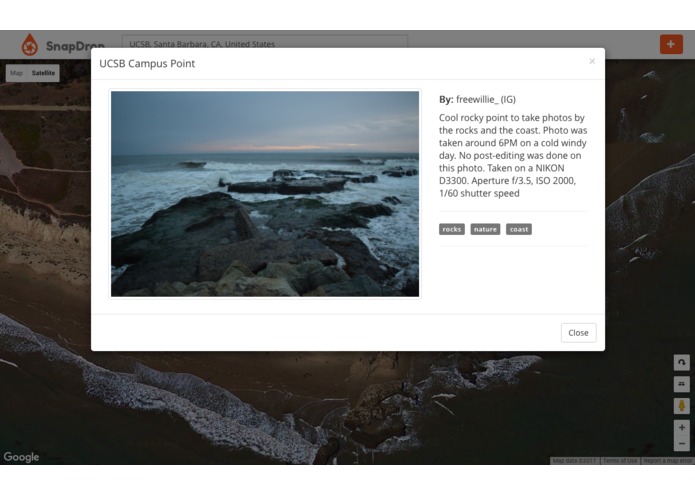
Task: Click the 'UCSB Campus Point' dialog title
Action: [x=147, y=63]
